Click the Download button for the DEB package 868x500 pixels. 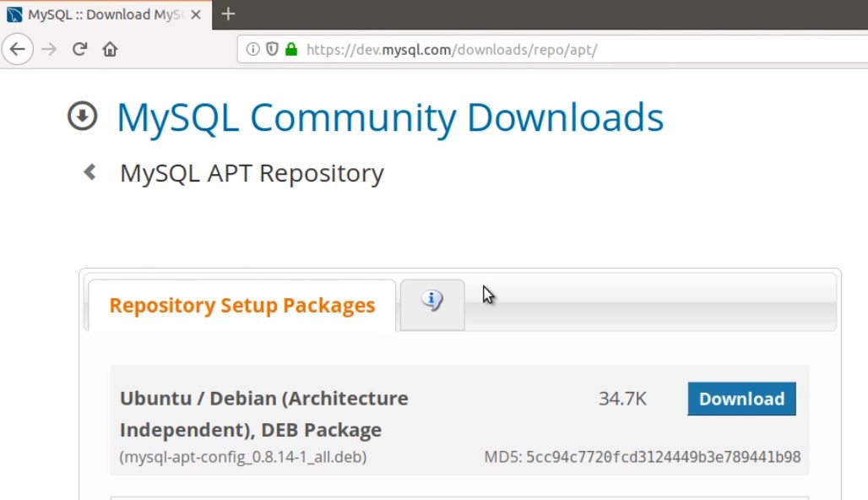[x=741, y=399]
